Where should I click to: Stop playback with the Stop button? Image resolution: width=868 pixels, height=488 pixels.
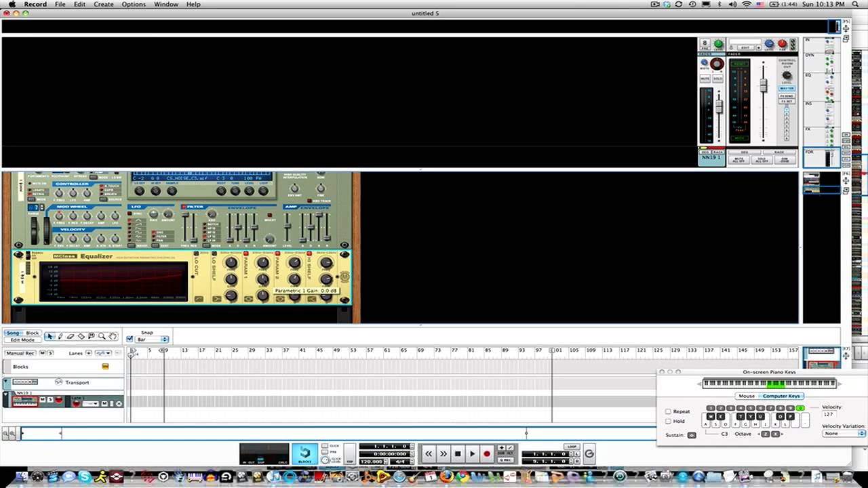tap(458, 453)
